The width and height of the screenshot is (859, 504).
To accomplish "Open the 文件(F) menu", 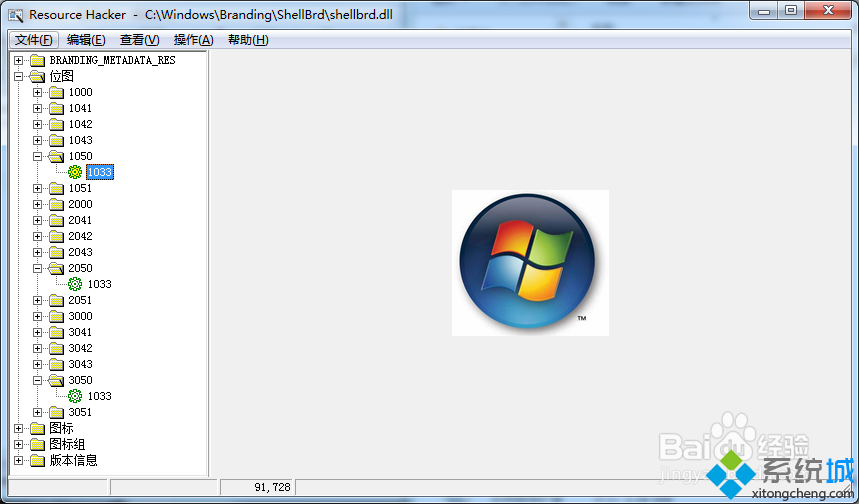I will pyautogui.click(x=33, y=40).
